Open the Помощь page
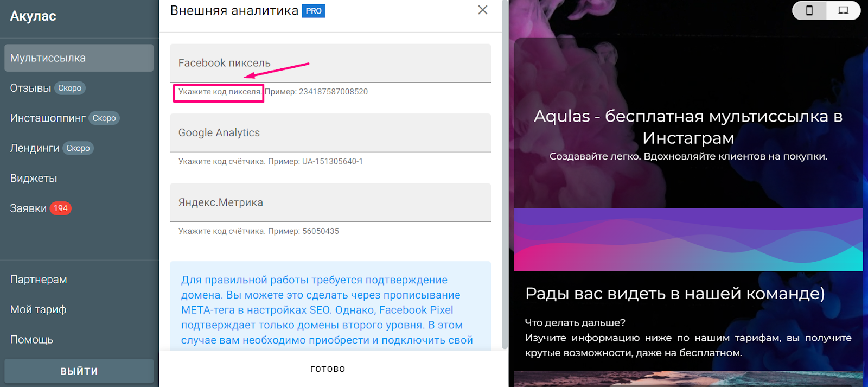Viewport: 868px width, 387px height. 31,340
